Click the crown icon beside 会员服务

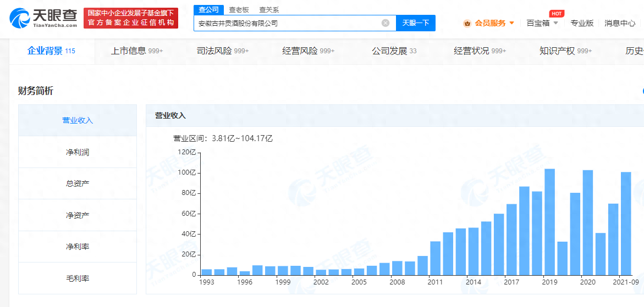pos(467,24)
